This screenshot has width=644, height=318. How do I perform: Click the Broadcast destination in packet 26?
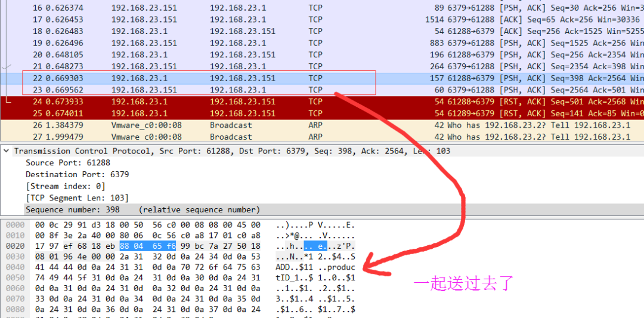[231, 125]
